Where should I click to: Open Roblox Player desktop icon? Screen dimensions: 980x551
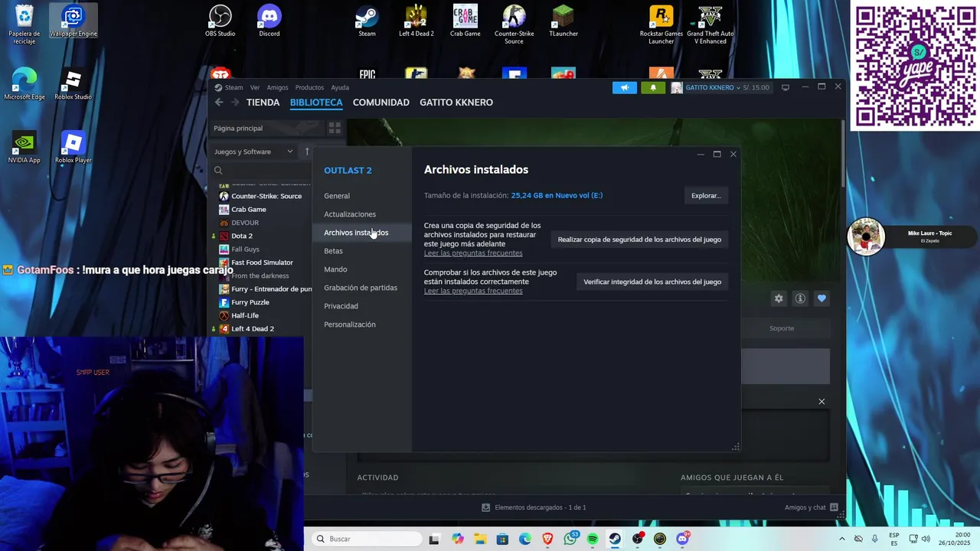(73, 148)
